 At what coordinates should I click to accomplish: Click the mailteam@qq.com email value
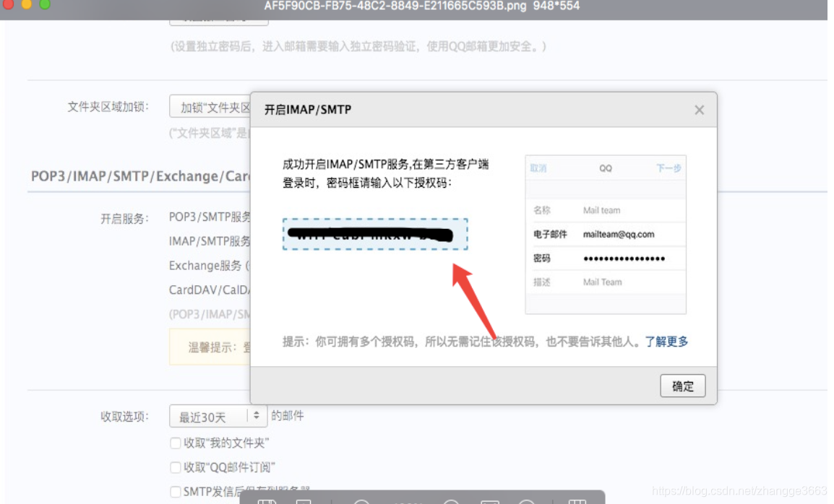click(x=619, y=235)
